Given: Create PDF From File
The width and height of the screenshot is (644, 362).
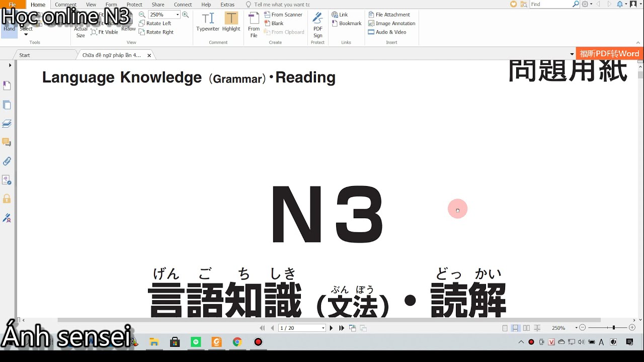Looking at the screenshot, I should [254, 25].
